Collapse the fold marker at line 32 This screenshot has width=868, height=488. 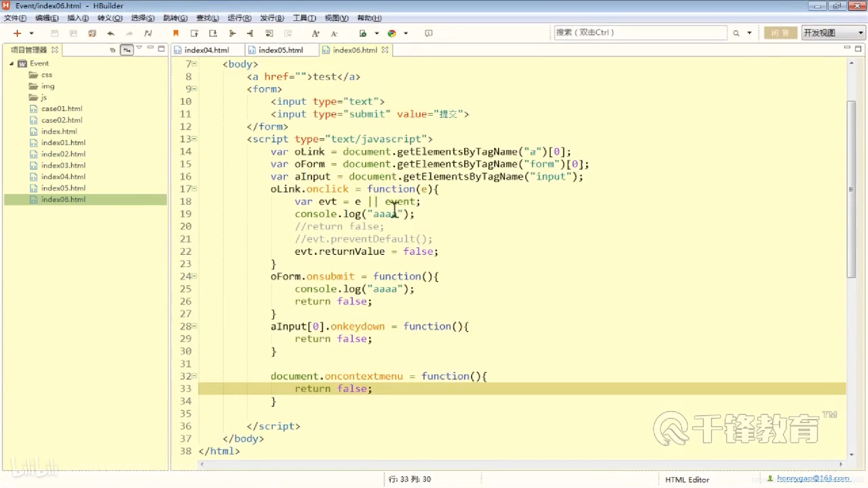pos(195,375)
